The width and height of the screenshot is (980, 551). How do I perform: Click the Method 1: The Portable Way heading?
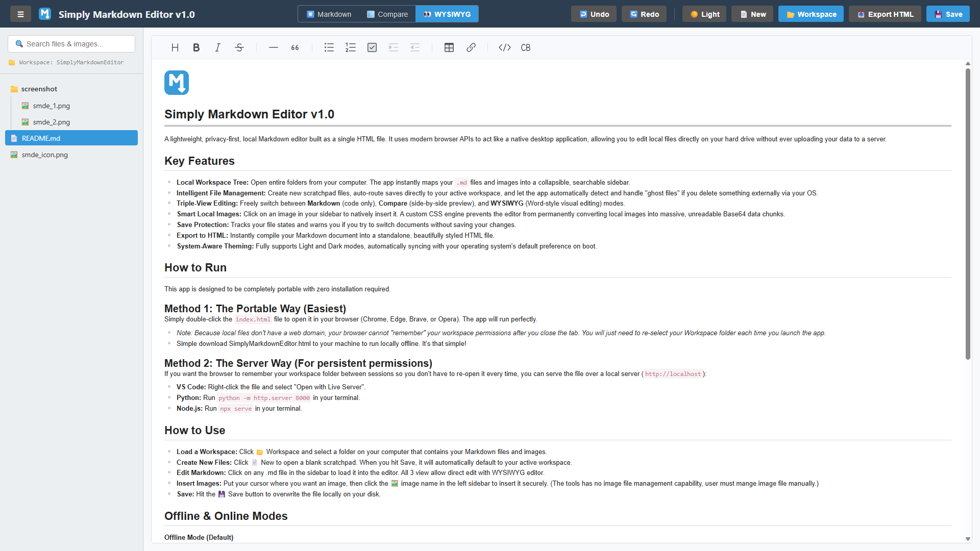(x=255, y=309)
